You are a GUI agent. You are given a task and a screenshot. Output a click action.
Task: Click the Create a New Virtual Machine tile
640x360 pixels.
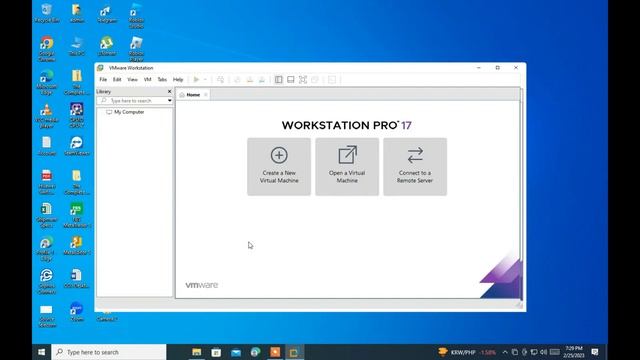pyautogui.click(x=279, y=167)
